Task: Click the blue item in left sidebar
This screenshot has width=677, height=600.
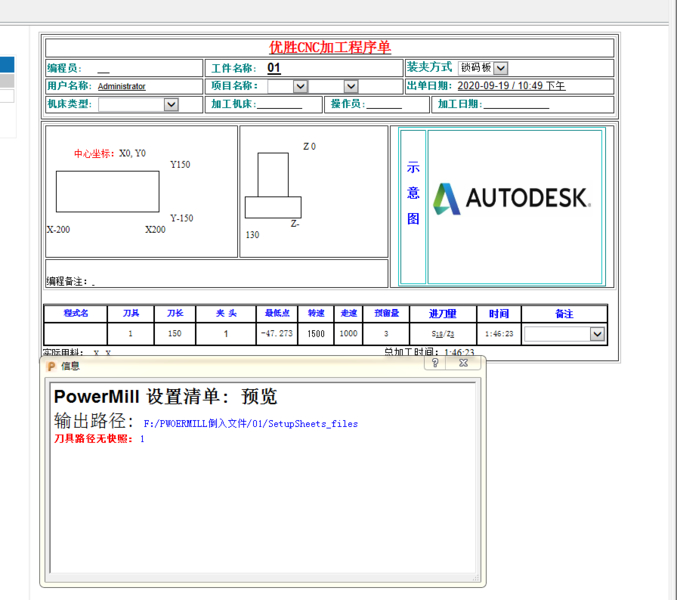Action: point(7,65)
